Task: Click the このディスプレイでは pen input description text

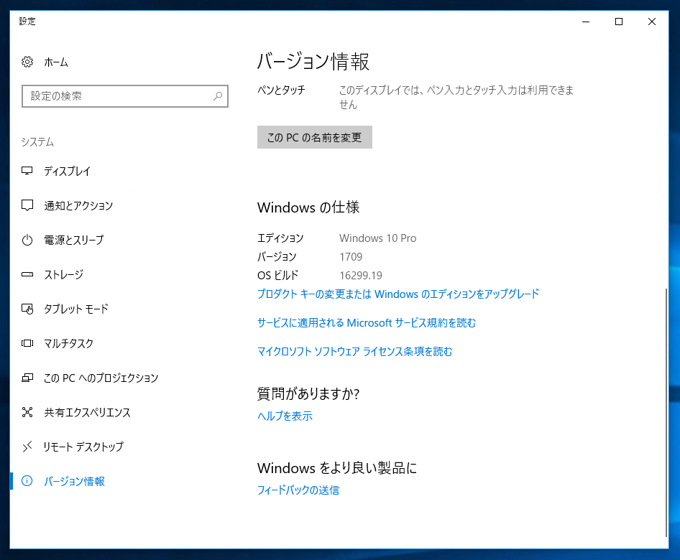Action: tap(456, 97)
